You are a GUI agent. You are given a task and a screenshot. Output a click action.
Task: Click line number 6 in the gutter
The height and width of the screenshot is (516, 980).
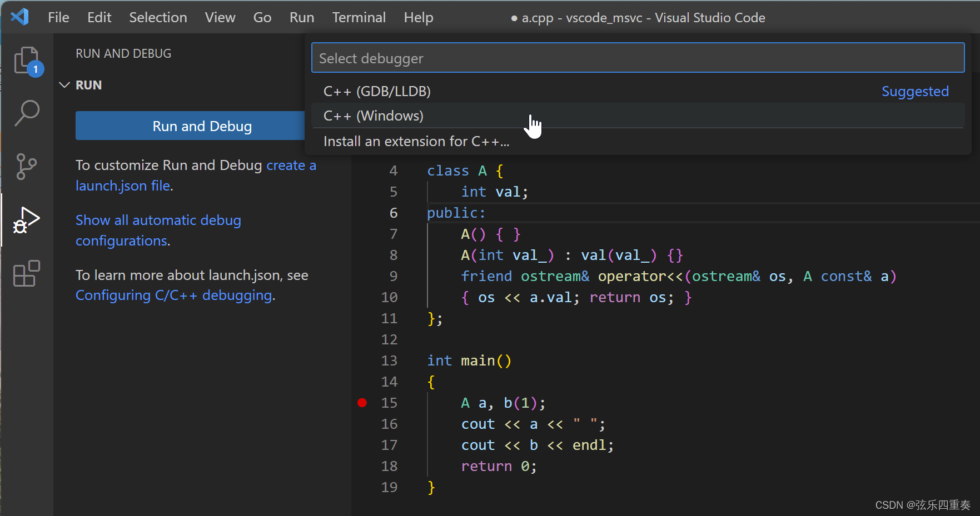(394, 213)
